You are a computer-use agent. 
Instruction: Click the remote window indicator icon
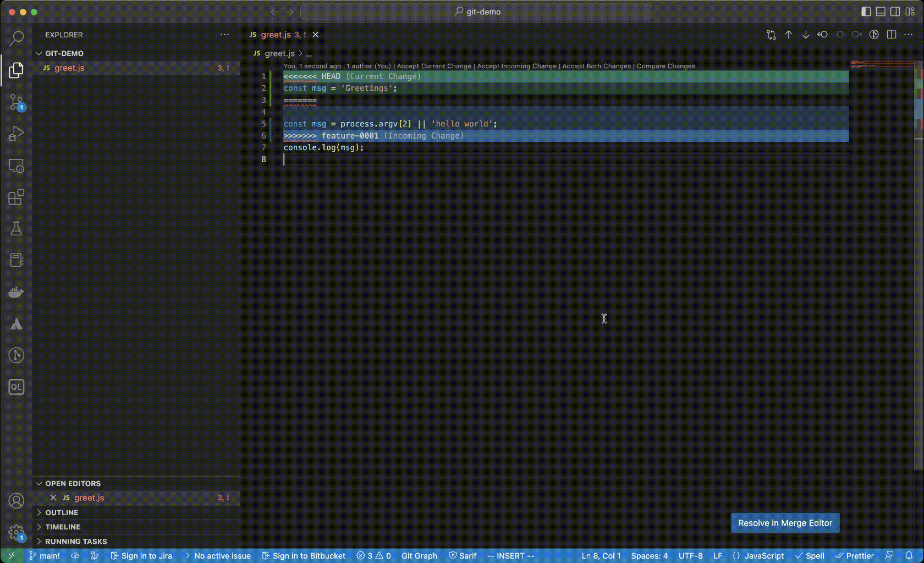[12, 556]
